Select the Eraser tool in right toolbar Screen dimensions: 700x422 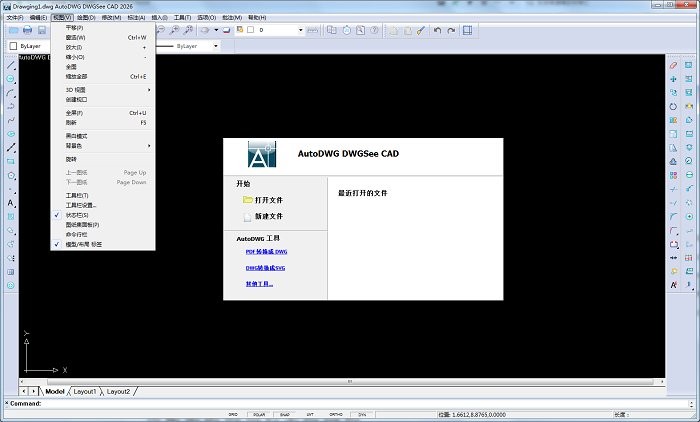pyautogui.click(x=673, y=65)
